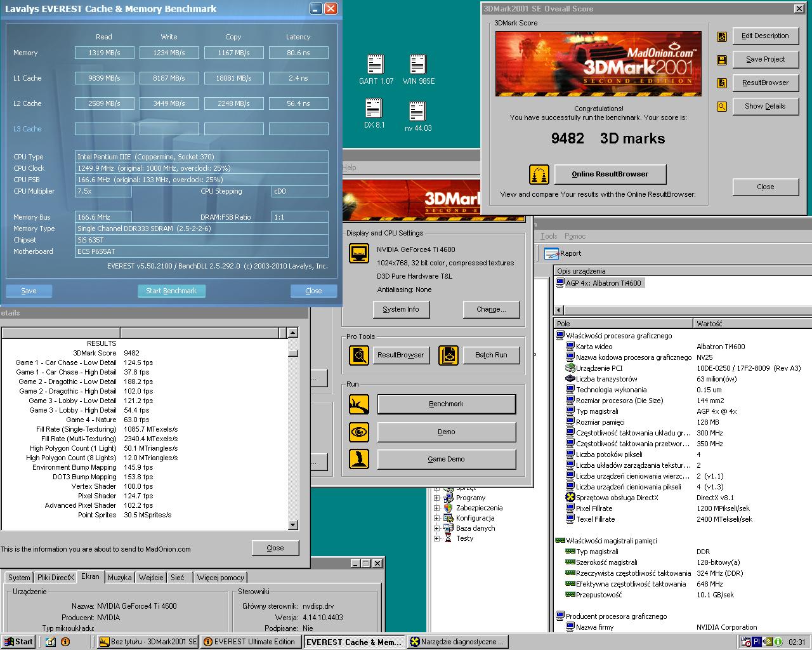812x650 pixels.
Task: Click the scroll up arrow in results list
Action: click(x=292, y=333)
